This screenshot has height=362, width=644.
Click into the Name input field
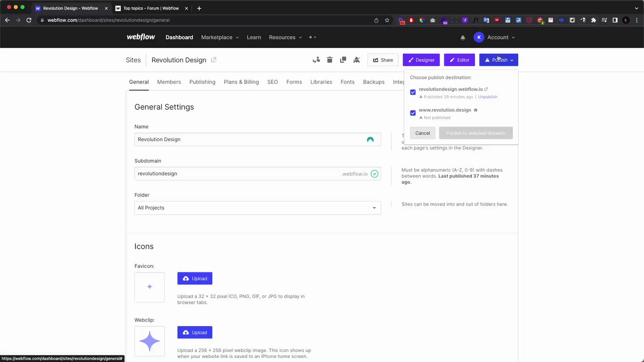coord(258,139)
